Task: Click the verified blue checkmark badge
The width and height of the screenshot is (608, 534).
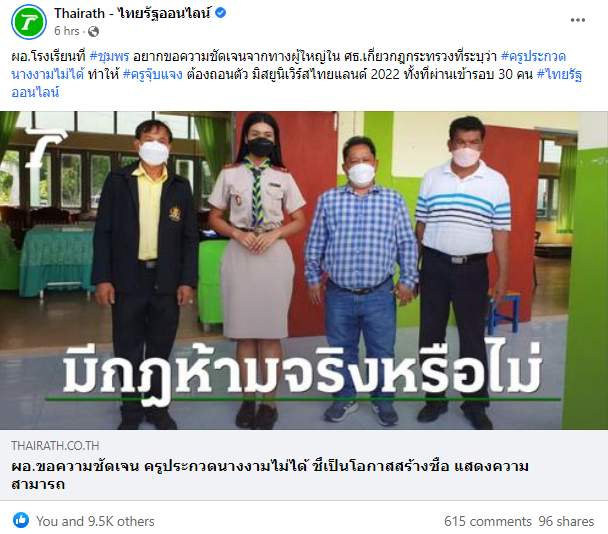Action: (220, 13)
